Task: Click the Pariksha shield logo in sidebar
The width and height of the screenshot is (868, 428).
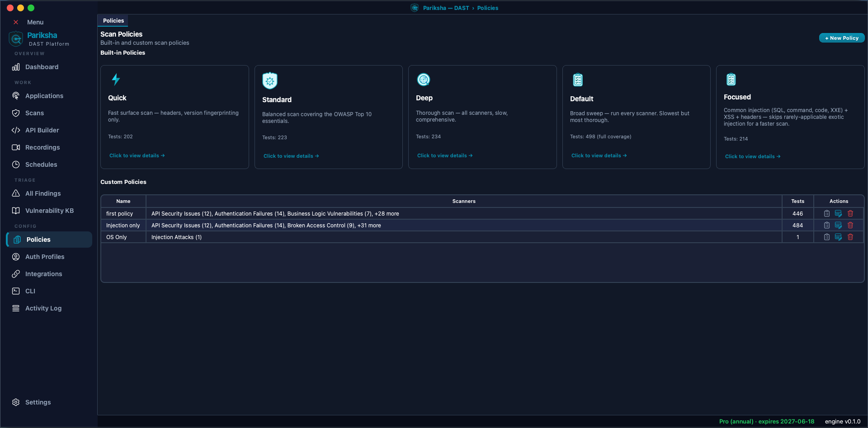Action: [x=16, y=39]
